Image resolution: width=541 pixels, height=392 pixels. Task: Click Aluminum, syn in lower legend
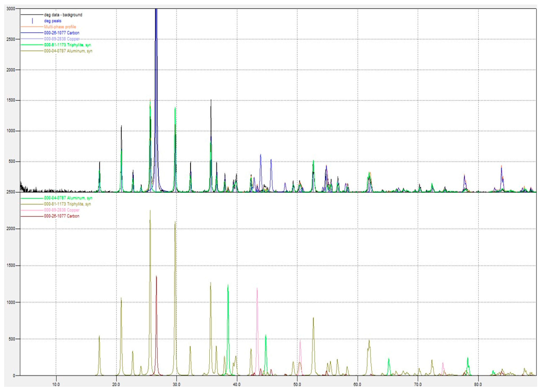68,198
